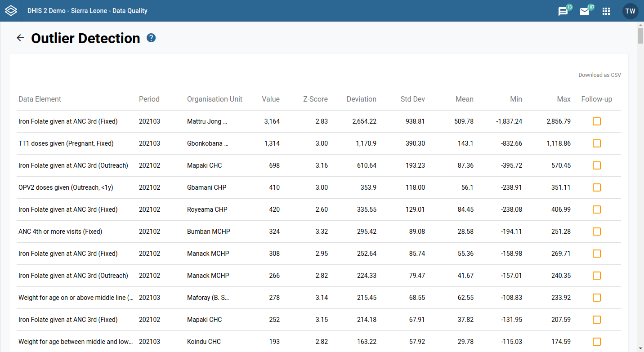Screen dimensions: 644x352
Task: Enable follow-up on Royeama CHP Iron Folate row
Action: 597,209
